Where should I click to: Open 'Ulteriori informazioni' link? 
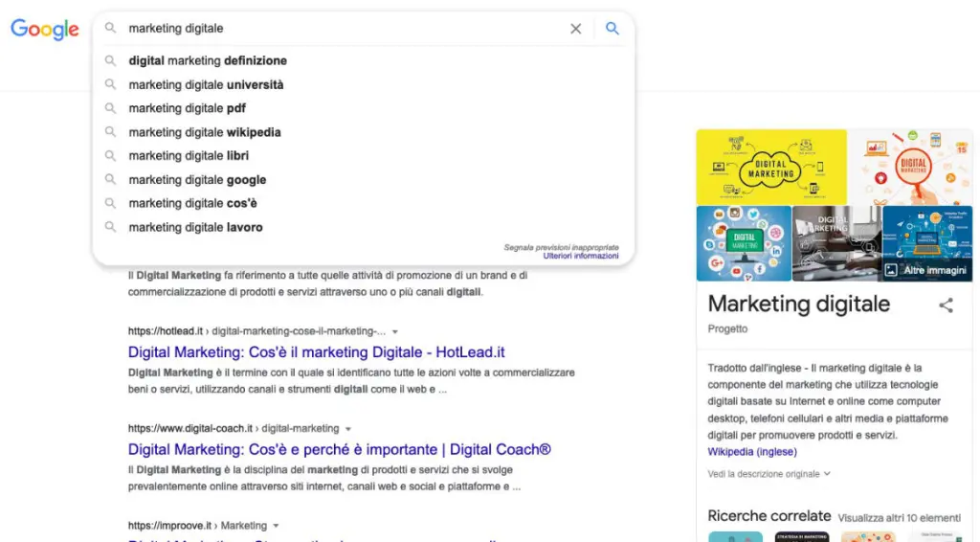(581, 256)
